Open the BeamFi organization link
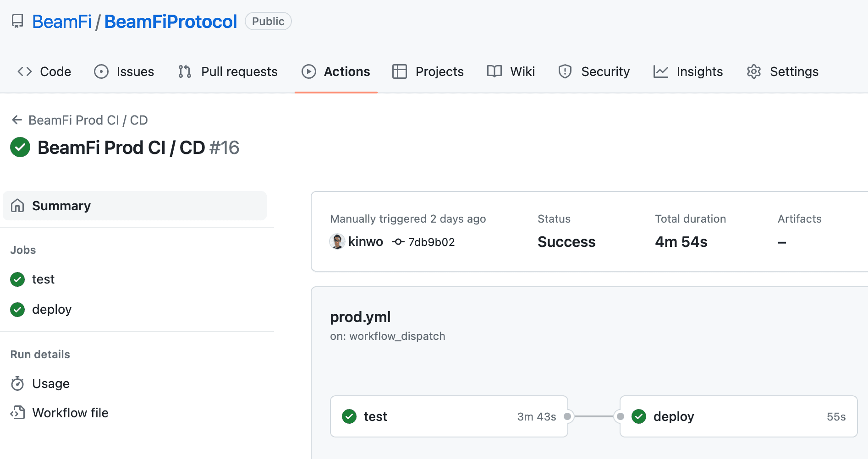Viewport: 868px width, 459px height. [x=62, y=22]
